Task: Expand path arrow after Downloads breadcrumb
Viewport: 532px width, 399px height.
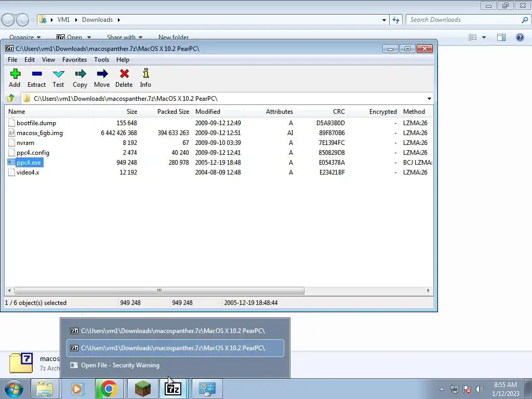Action: click(119, 20)
